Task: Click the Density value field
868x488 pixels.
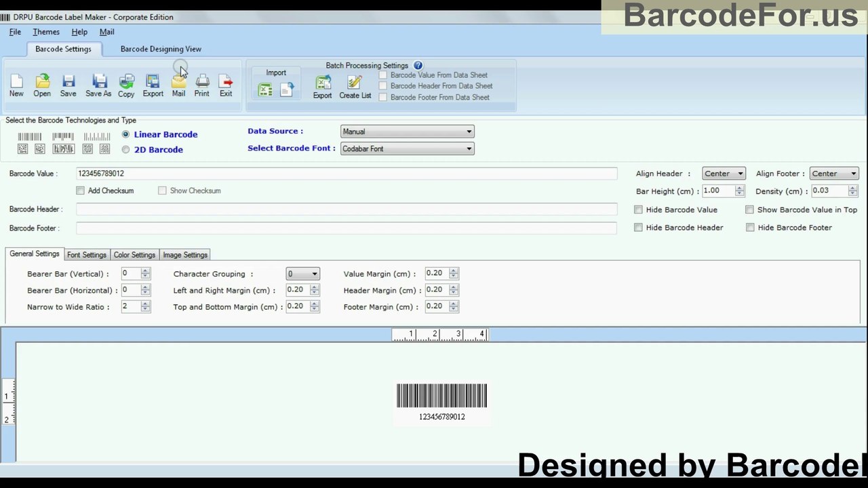Action: [830, 191]
